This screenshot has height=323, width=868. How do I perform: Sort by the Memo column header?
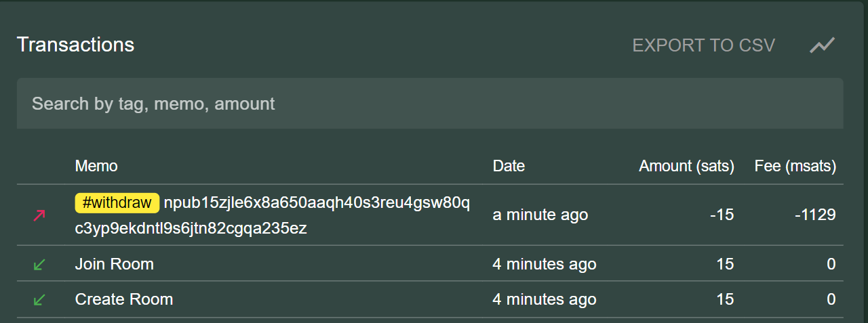96,166
